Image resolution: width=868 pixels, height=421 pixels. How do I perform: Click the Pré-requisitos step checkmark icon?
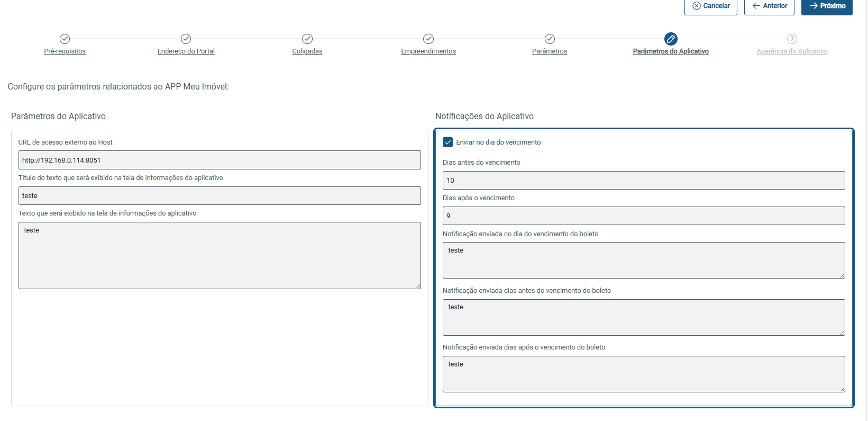point(65,39)
